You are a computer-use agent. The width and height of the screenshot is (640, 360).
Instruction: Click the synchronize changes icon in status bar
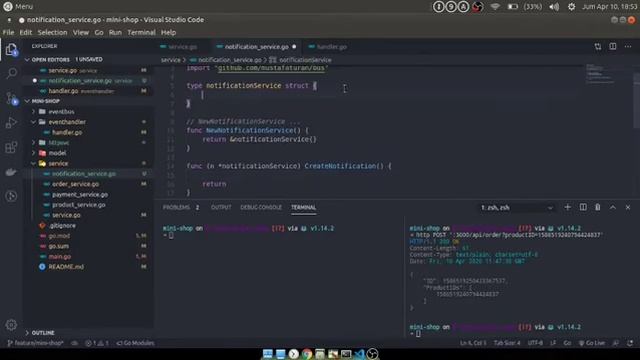coord(75,343)
